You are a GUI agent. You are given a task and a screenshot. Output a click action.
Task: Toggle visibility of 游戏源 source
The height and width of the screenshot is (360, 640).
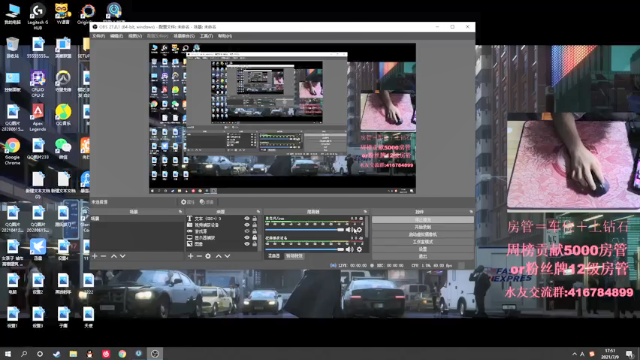pos(247,231)
